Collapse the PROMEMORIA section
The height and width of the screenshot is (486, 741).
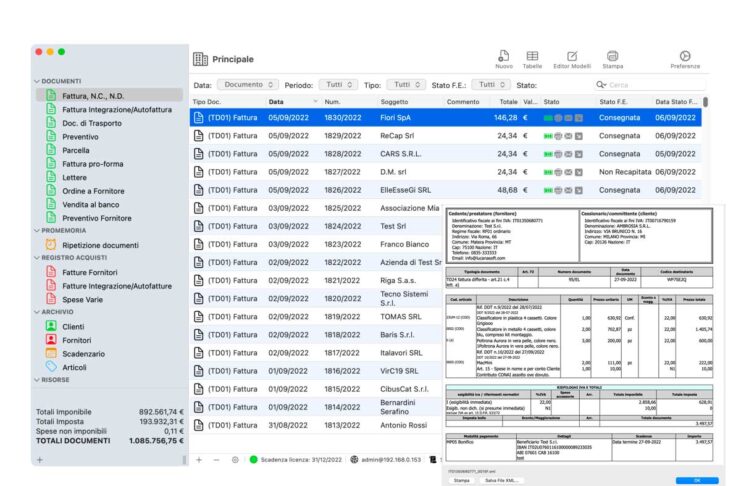(37, 231)
